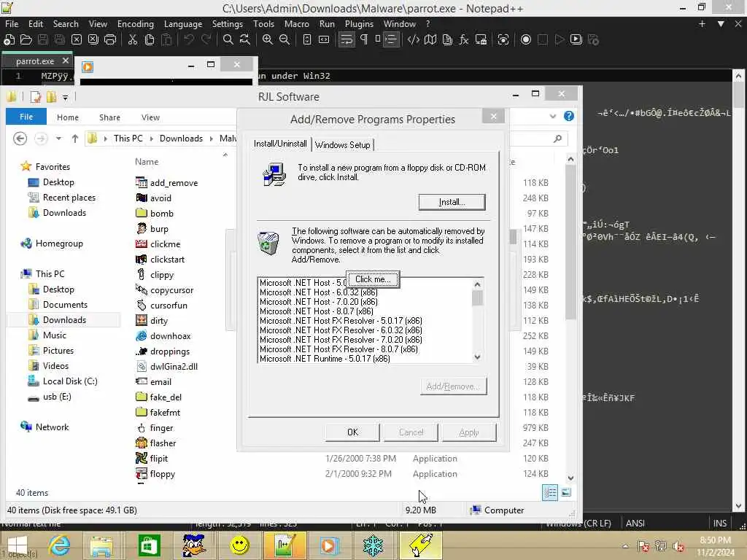Image resolution: width=747 pixels, height=560 pixels.
Task: Close the parrot.exe tab in Notepad++
Action: click(66, 61)
